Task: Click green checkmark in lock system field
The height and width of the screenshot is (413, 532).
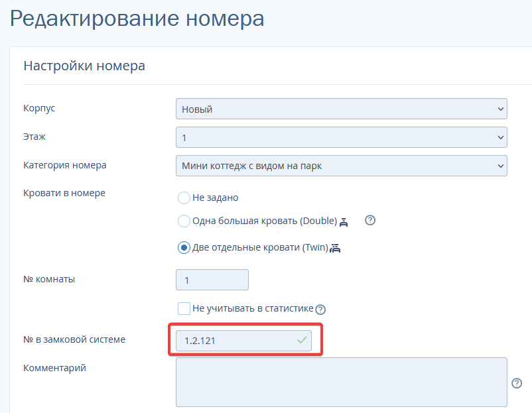Action: click(x=302, y=340)
